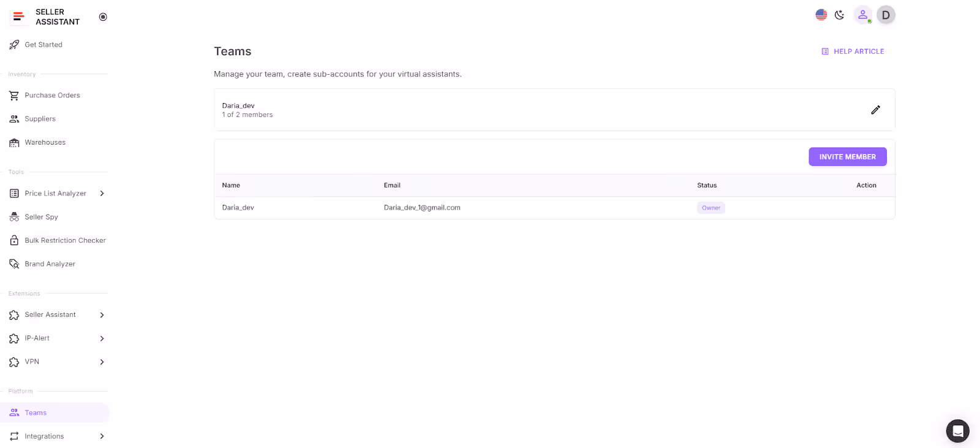Open the D profile avatar

pyautogui.click(x=886, y=15)
